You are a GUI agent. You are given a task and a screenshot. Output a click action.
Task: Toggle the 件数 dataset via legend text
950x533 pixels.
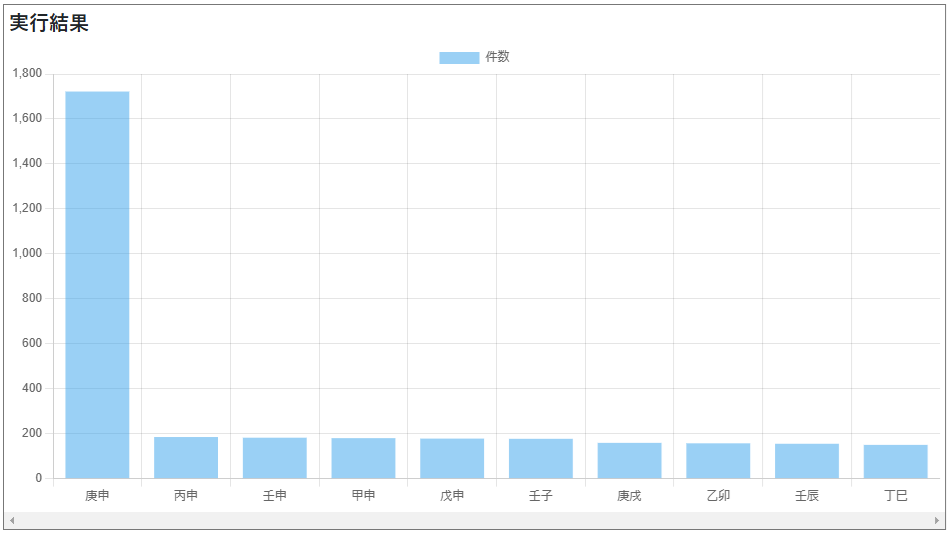point(497,57)
